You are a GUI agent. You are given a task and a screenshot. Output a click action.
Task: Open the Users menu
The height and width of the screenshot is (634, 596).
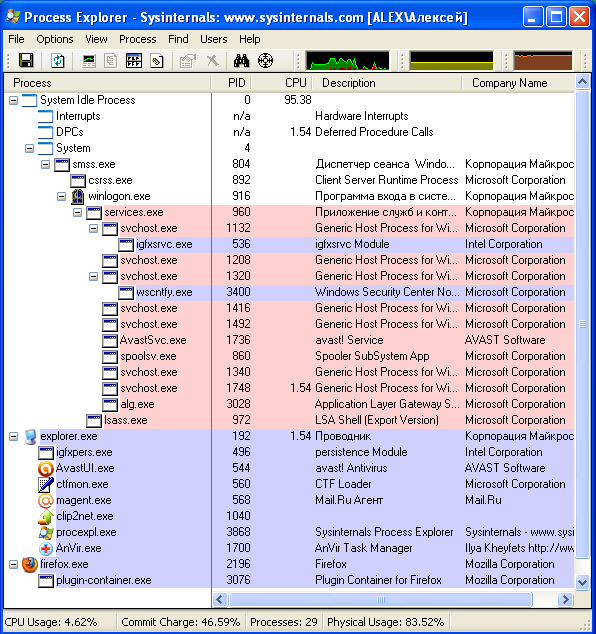(213, 39)
